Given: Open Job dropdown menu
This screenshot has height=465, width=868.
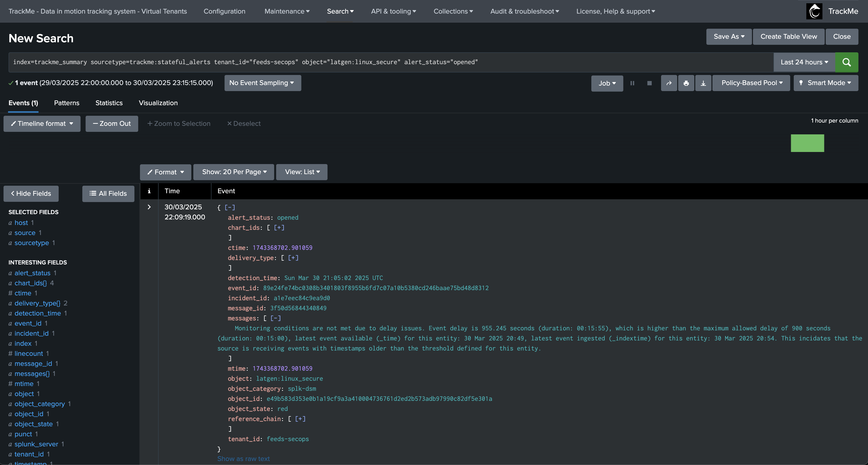Looking at the screenshot, I should click(x=607, y=83).
